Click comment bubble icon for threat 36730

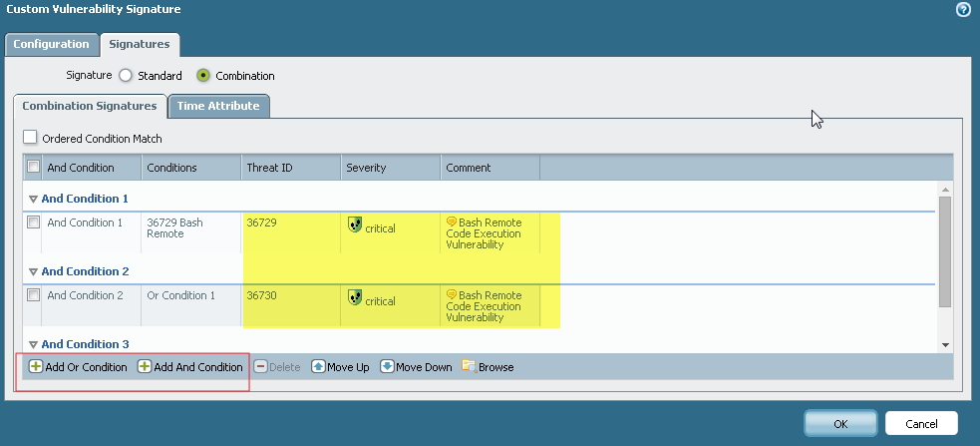452,295
